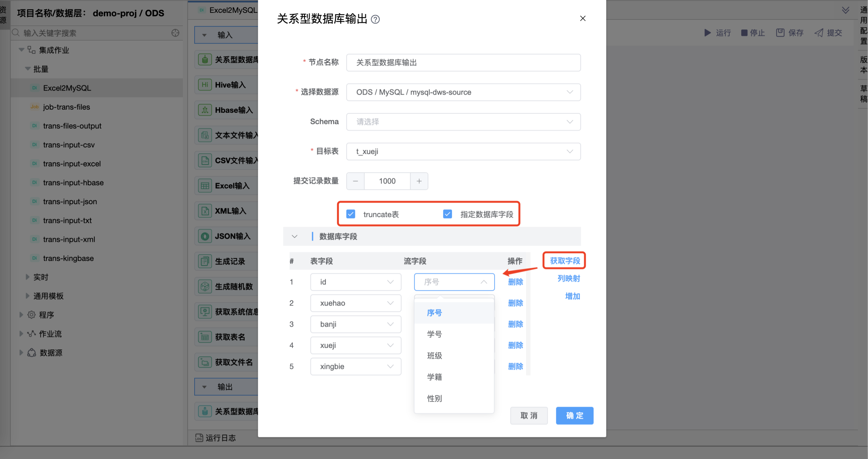Click the JSON输入 component icon
The image size is (868, 459).
[x=205, y=236]
